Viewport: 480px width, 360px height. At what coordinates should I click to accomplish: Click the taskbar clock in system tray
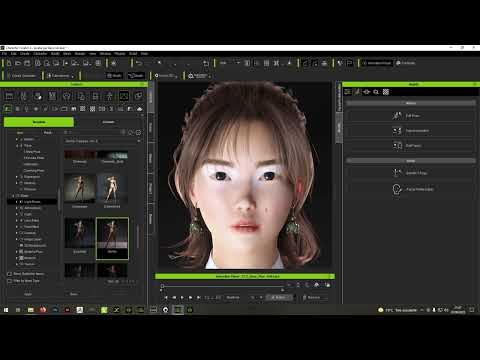458,310
